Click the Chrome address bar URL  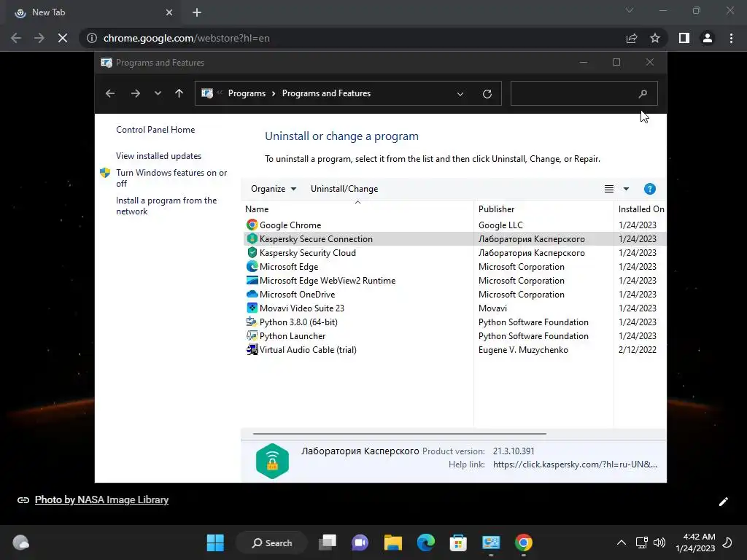[x=186, y=38]
